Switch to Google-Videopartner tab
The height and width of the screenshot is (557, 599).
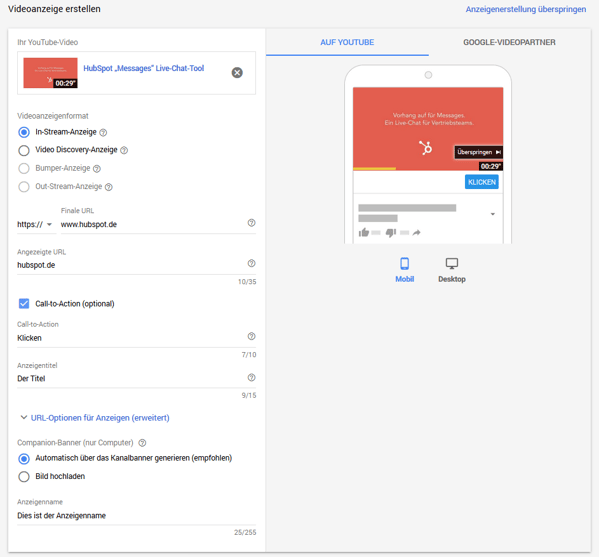tap(509, 42)
